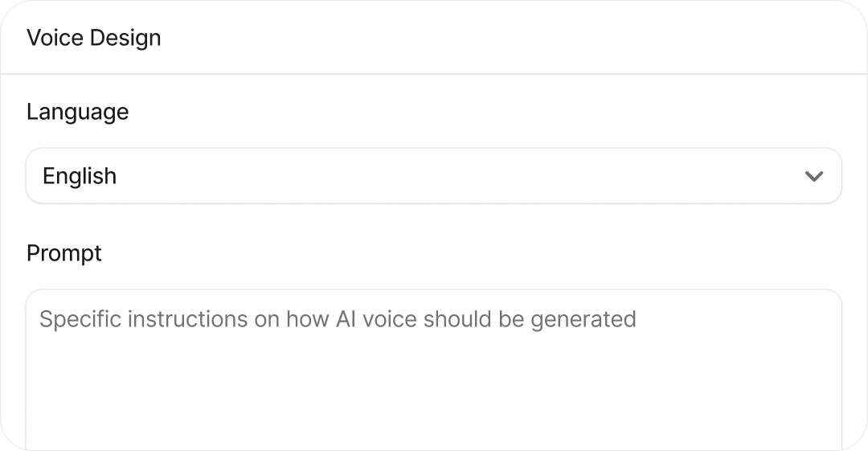Click the Language combo box middle area
868x451 pixels.
pyautogui.click(x=433, y=176)
